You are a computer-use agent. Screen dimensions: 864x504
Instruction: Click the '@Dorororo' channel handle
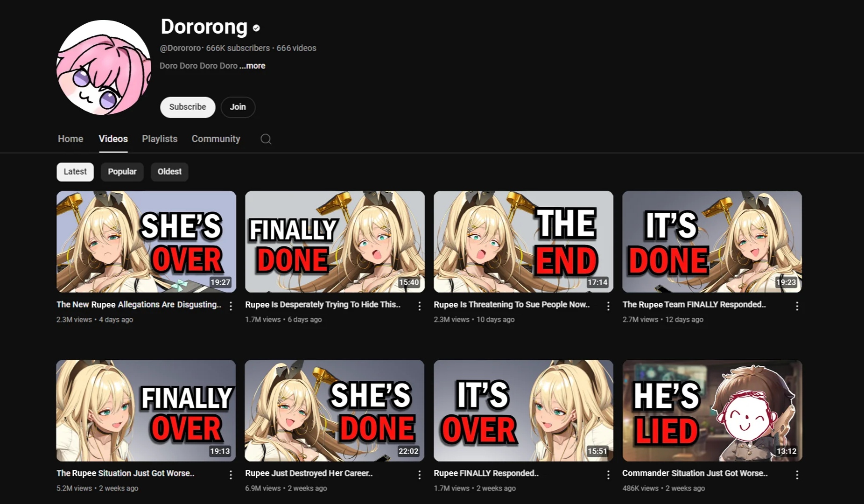180,48
